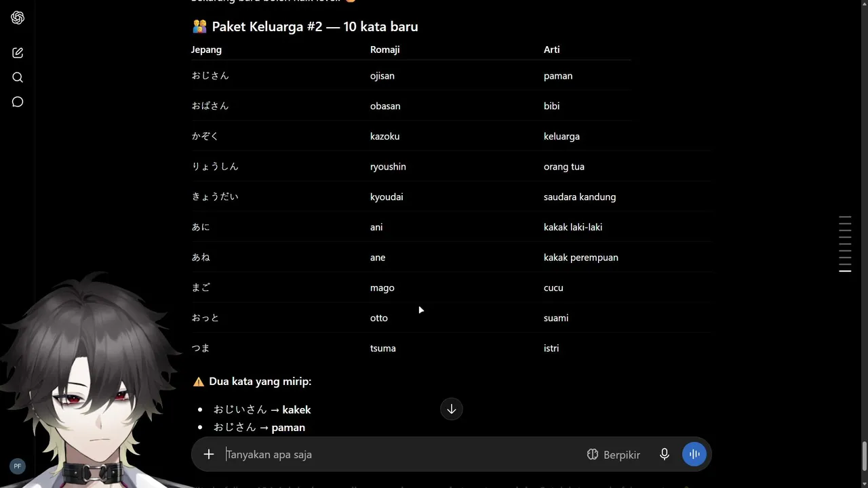Viewport: 868px width, 488px height.
Task: Jump to last marker in conversation outline
Action: tap(845, 271)
